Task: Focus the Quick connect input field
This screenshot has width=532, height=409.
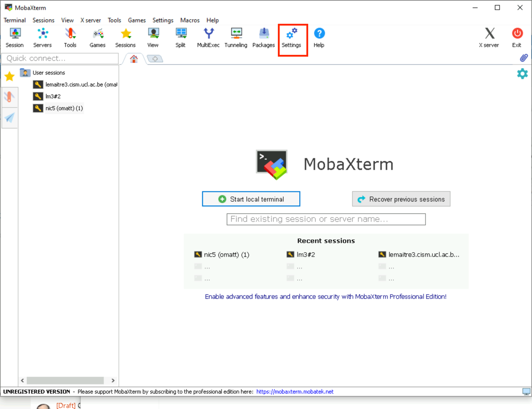Action: pyautogui.click(x=60, y=58)
